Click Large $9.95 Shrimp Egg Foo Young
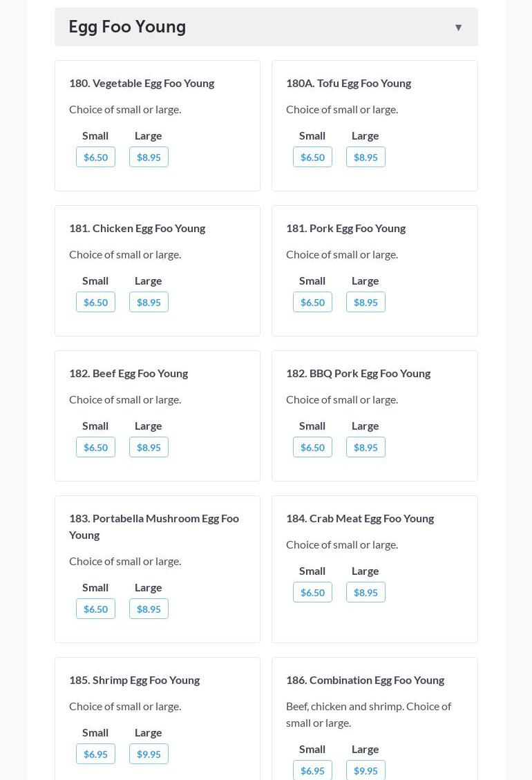This screenshot has height=780, width=532. click(x=149, y=754)
